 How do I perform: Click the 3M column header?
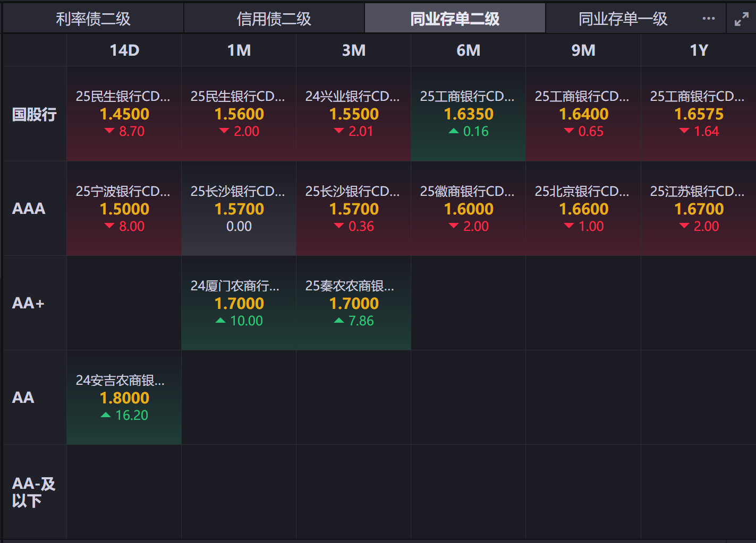click(354, 50)
